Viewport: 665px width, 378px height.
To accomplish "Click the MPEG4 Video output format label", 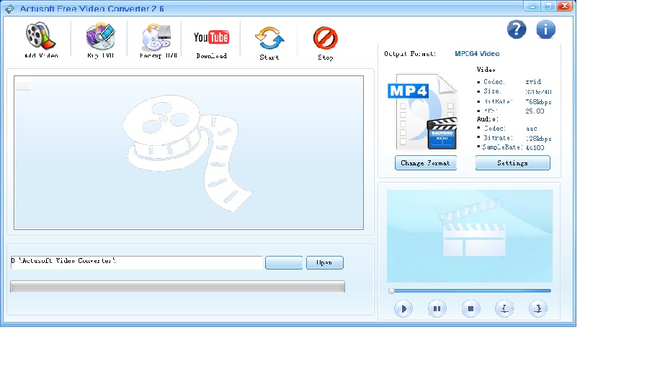I will [x=477, y=53].
